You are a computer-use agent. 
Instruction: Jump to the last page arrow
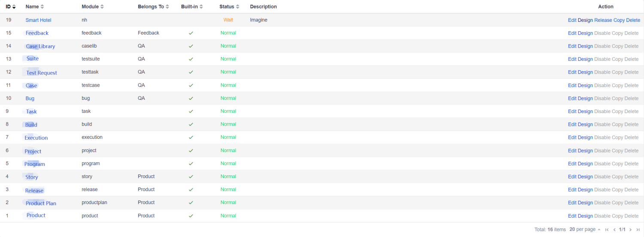638,230
